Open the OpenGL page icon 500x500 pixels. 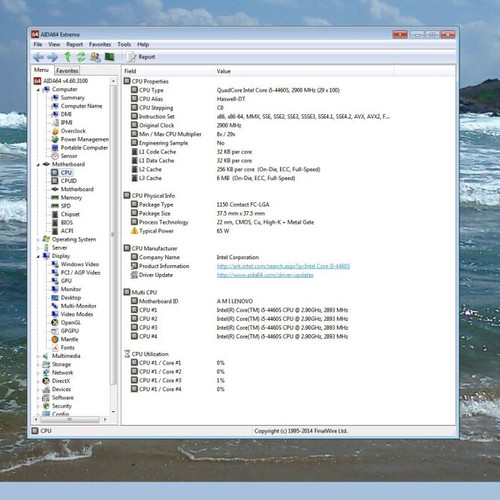coord(55,323)
